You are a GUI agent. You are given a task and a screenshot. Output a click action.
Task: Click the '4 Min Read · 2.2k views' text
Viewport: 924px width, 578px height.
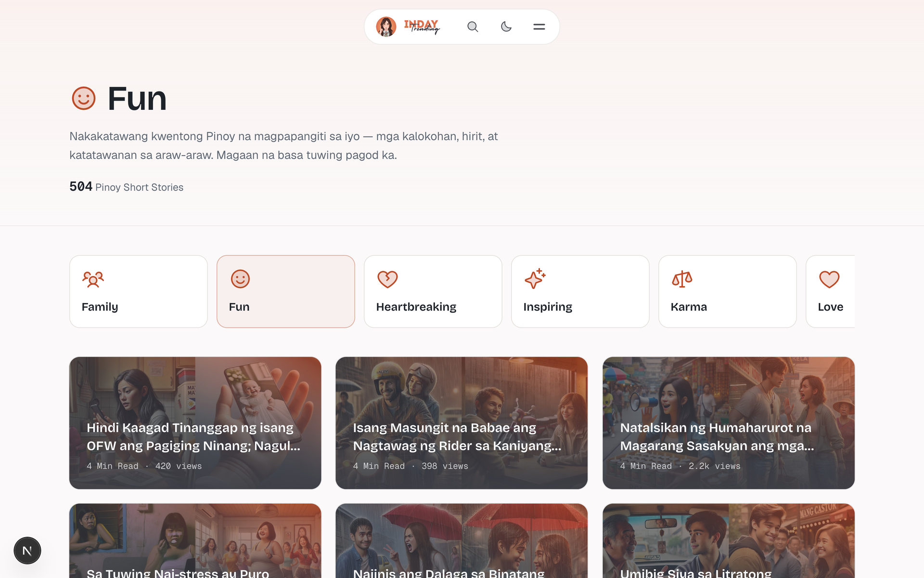[680, 466]
